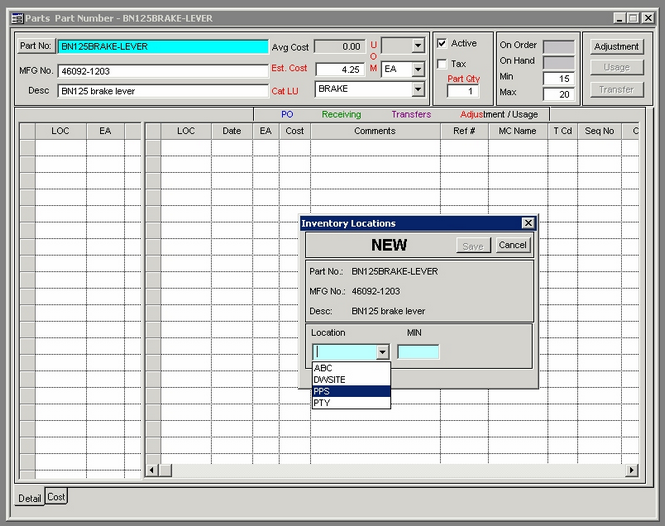Open the UOM EA dropdown
This screenshot has width=665, height=526.
(x=417, y=69)
